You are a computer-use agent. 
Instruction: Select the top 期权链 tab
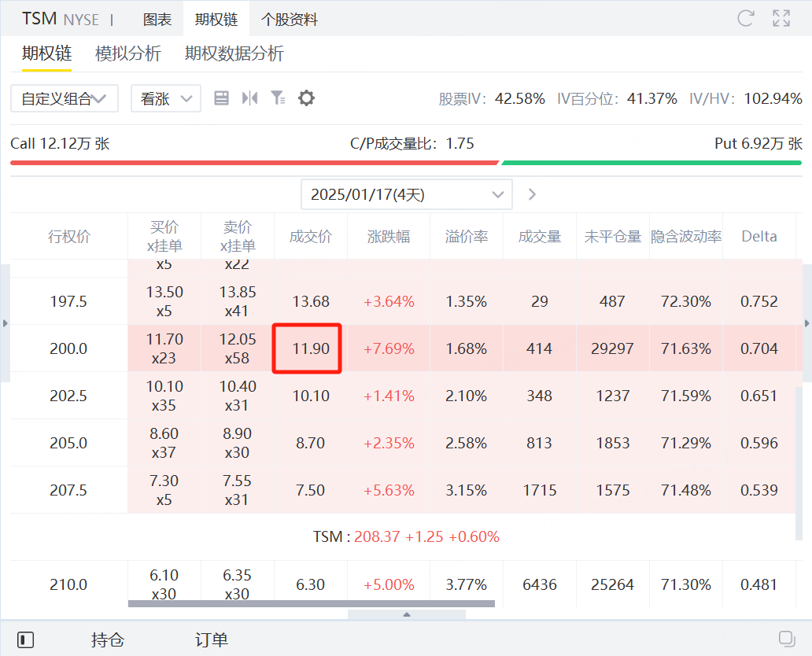216,20
